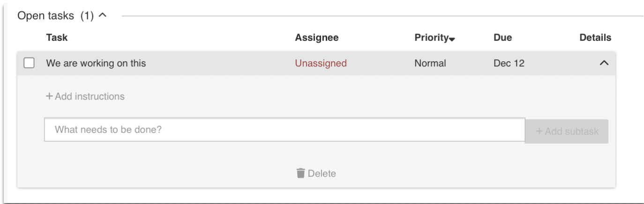Click the Delete text label
Image resolution: width=644 pixels, height=204 pixels.
coord(322,174)
